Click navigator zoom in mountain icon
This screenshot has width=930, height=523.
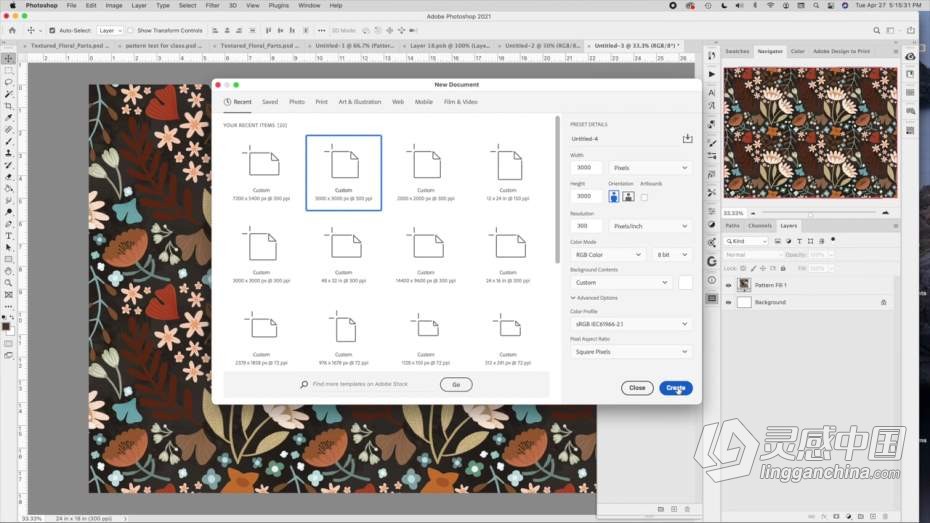click(886, 212)
